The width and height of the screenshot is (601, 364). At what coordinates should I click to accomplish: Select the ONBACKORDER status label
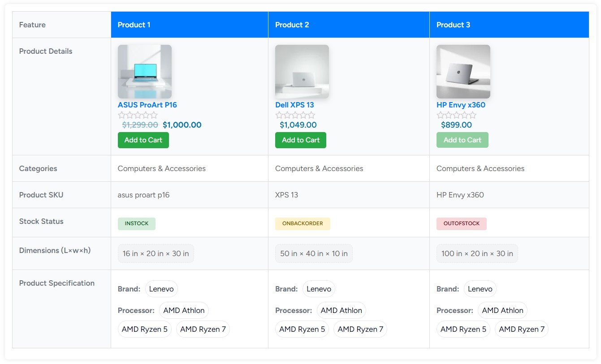(303, 223)
